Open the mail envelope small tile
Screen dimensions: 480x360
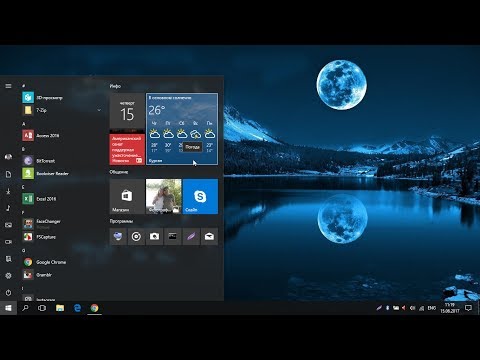(x=209, y=237)
